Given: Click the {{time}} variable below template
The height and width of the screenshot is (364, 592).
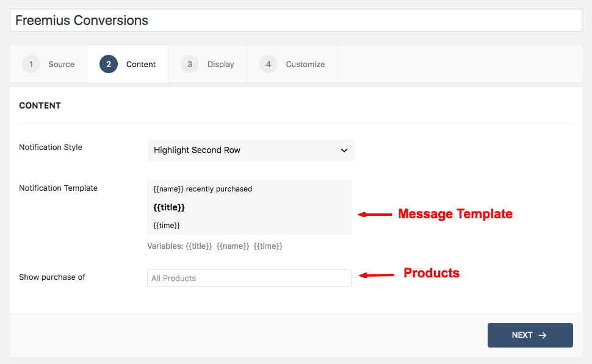Looking at the screenshot, I should (x=268, y=246).
